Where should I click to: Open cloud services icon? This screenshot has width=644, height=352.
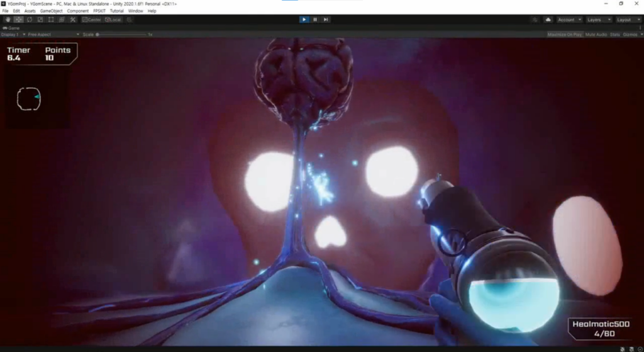[x=548, y=20]
